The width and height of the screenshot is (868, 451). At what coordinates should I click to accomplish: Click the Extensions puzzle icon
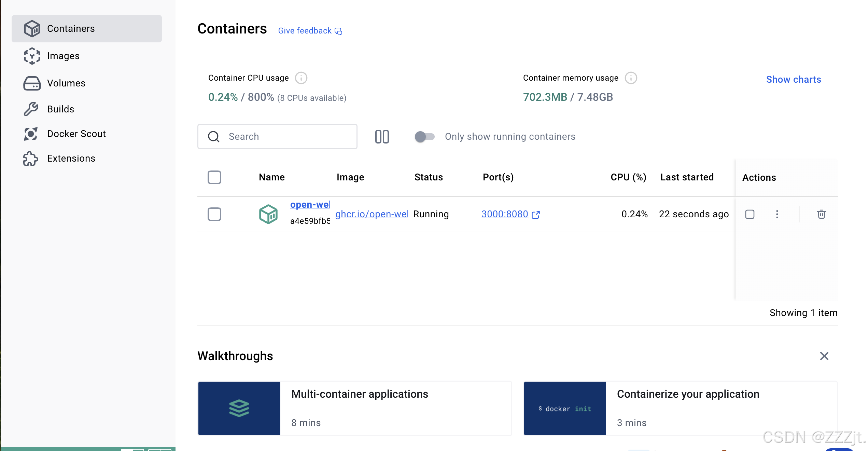30,159
